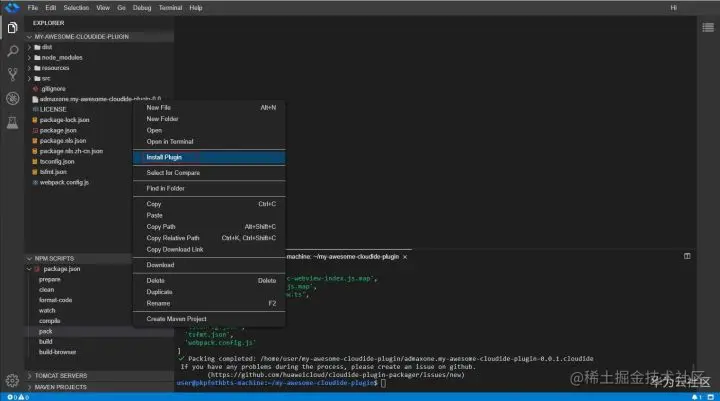Open the View menu
This screenshot has height=401, width=720.
pyautogui.click(x=103, y=8)
